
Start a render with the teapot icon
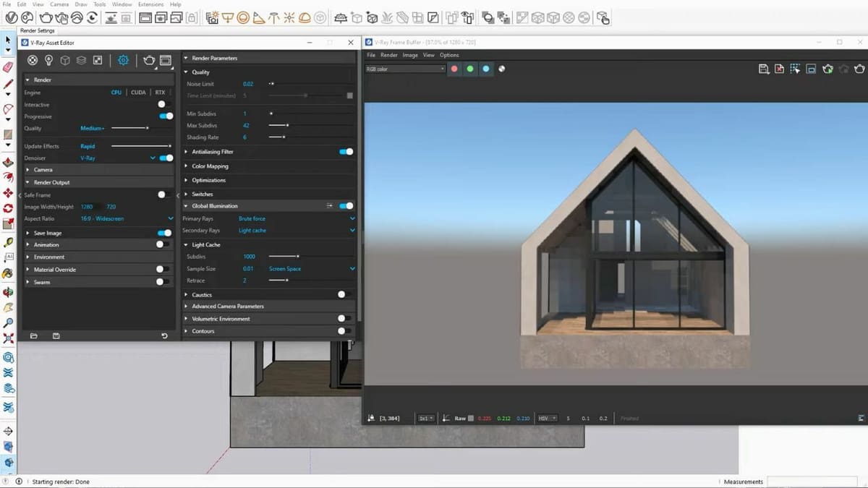point(149,60)
